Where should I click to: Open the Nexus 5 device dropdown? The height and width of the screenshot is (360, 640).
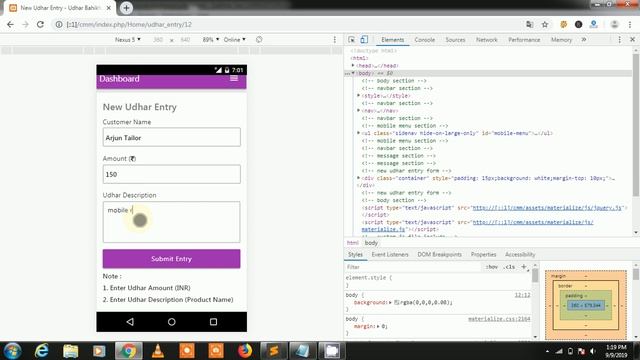[x=128, y=40]
